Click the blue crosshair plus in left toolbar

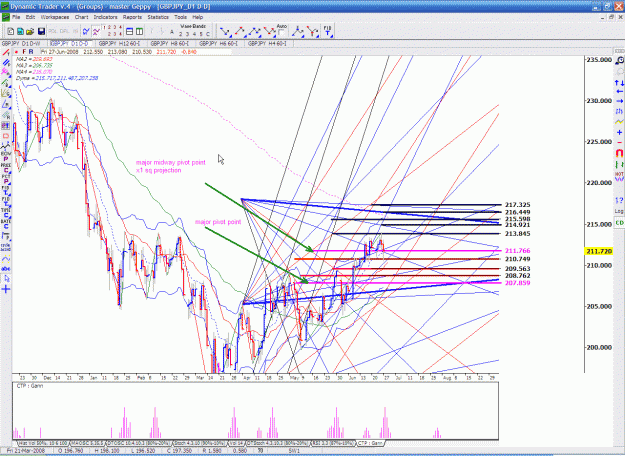click(6, 289)
